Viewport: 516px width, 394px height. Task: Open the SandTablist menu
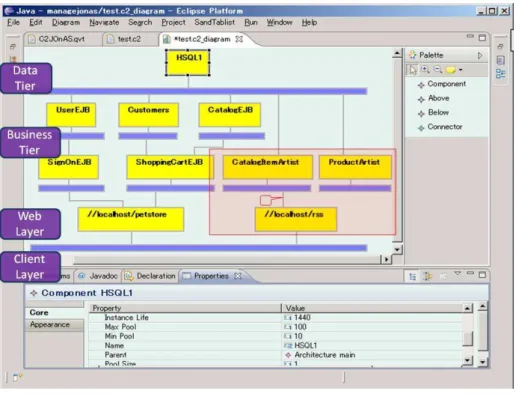pyautogui.click(x=214, y=22)
